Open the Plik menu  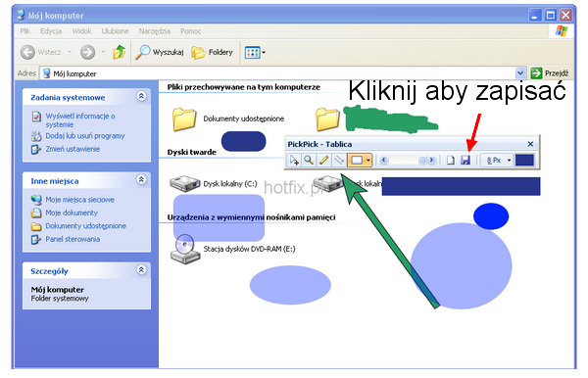(25, 31)
